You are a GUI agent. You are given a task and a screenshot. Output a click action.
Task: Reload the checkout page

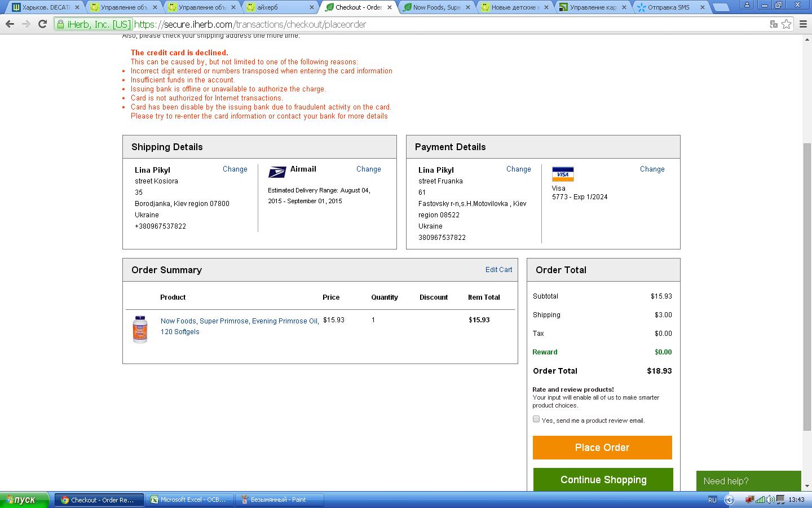[x=42, y=24]
